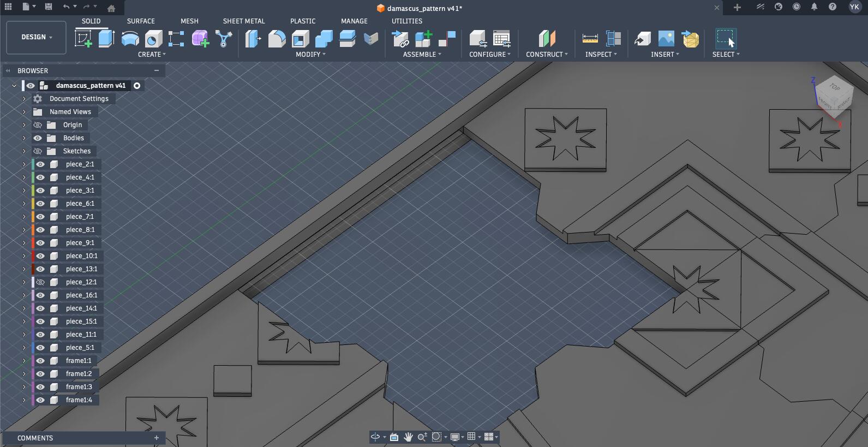Switch to the PLASTIC tab
The width and height of the screenshot is (868, 447).
[303, 21]
